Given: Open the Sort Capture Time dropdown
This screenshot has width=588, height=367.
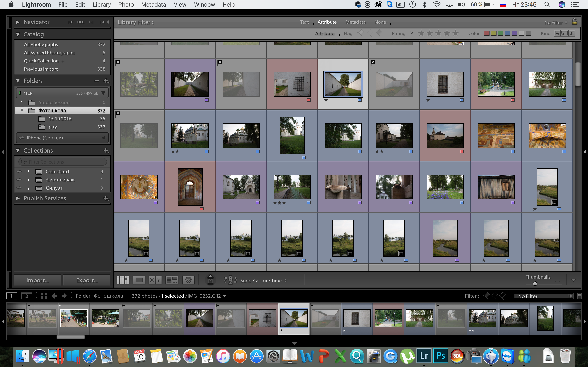Looking at the screenshot, I should (x=270, y=280).
